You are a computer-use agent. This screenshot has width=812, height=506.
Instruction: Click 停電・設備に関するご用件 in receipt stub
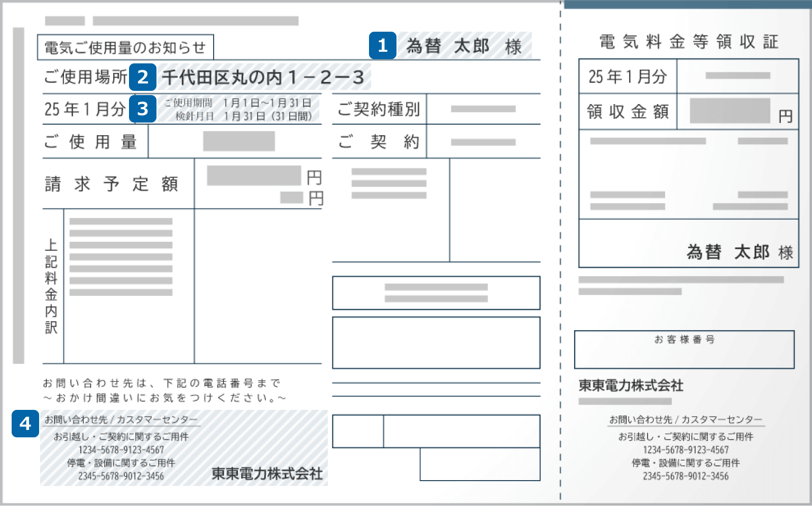tap(686, 463)
